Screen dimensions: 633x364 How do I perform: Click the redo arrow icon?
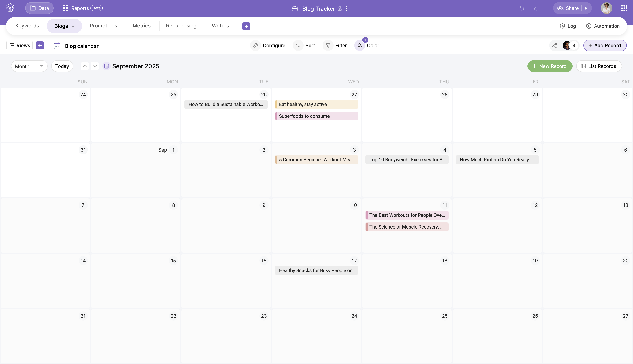point(536,8)
